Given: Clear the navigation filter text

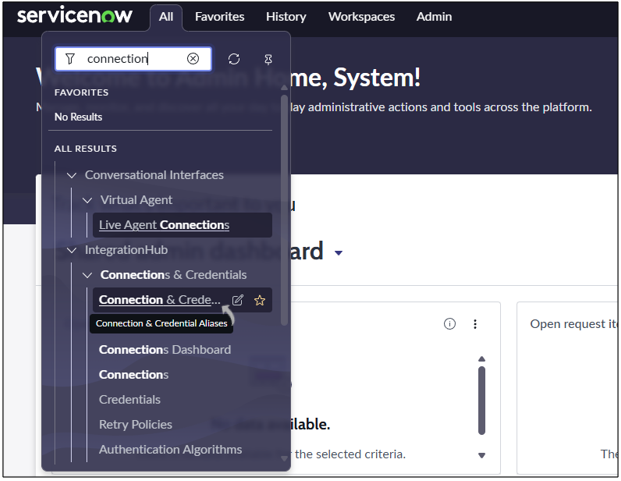Looking at the screenshot, I should pos(193,59).
